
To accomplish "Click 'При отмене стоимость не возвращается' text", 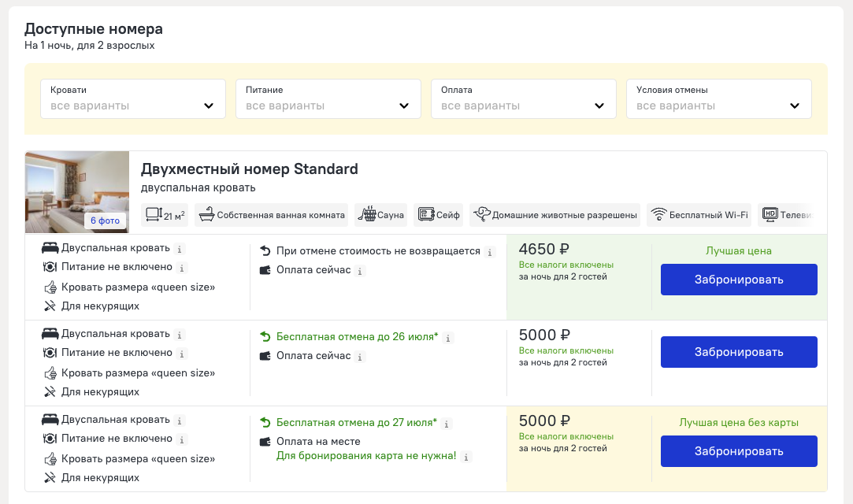I will (x=378, y=250).
